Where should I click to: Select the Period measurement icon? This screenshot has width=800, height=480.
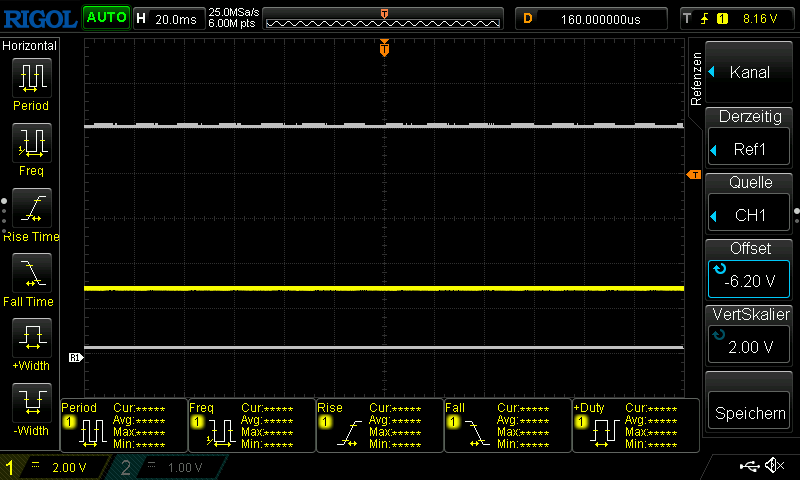click(x=31, y=76)
